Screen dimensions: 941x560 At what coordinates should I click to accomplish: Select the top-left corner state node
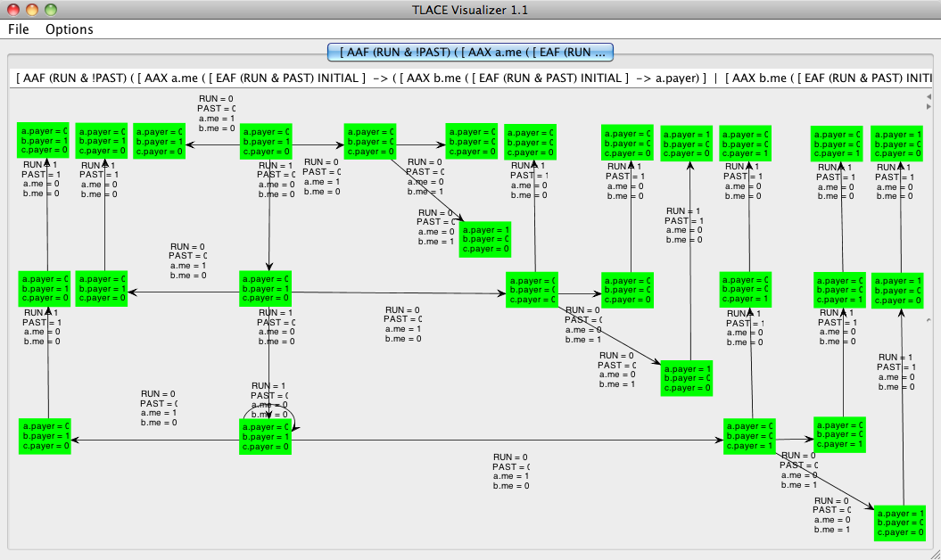pos(45,142)
